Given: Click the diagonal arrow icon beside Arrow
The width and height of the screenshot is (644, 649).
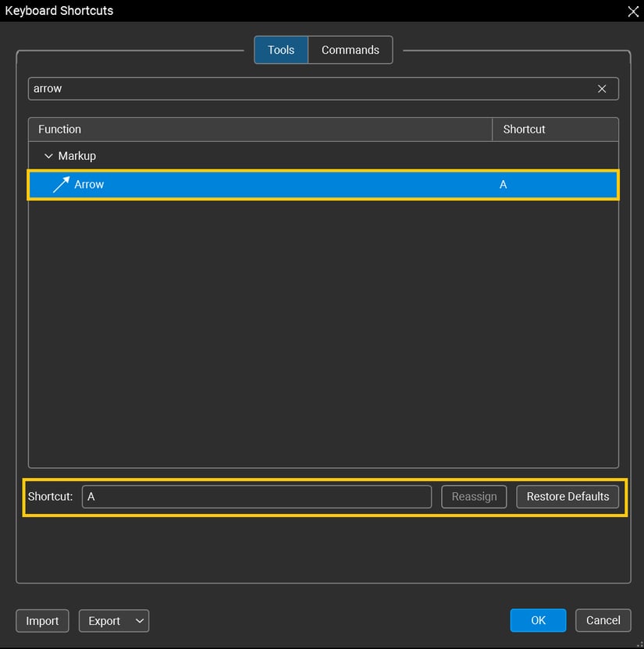Looking at the screenshot, I should click(x=61, y=184).
